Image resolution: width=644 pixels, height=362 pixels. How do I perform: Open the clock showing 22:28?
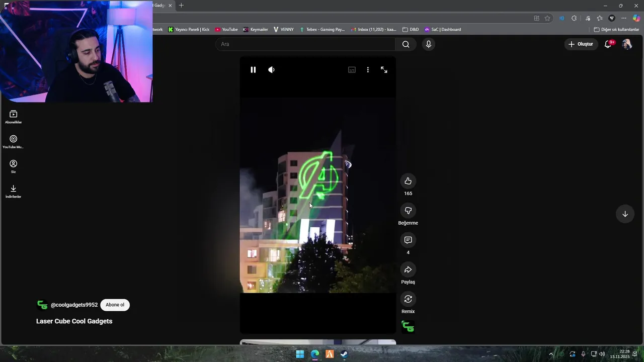[620, 354]
